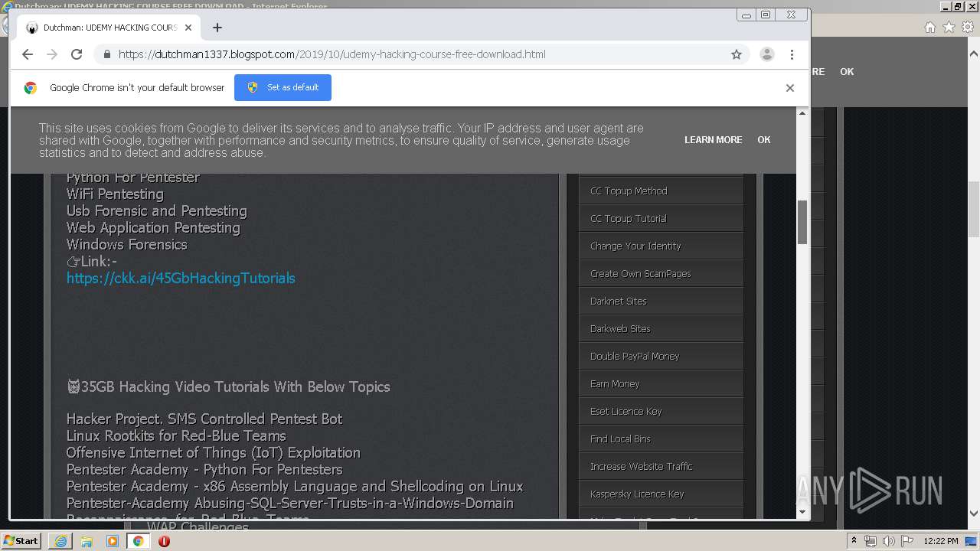This screenshot has width=980, height=551.
Task: Click the padlock site info icon
Action: [106, 54]
